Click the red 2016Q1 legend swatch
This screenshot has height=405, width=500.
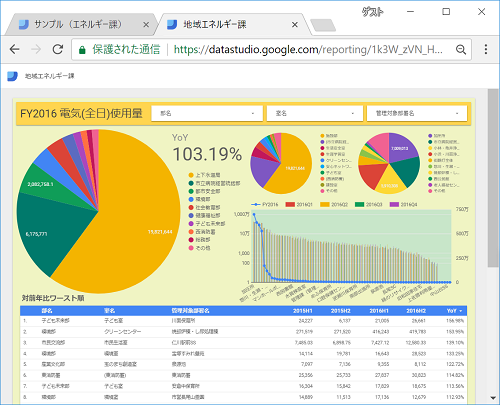(290, 204)
